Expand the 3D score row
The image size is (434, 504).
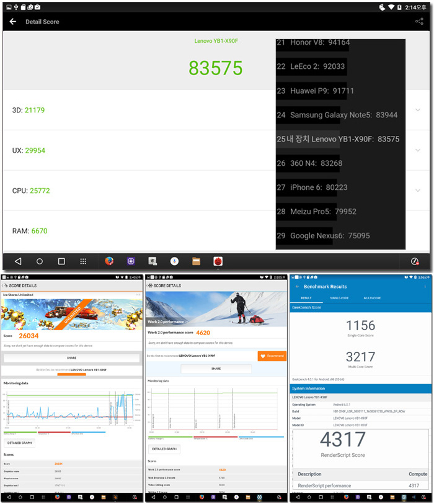pos(418,110)
